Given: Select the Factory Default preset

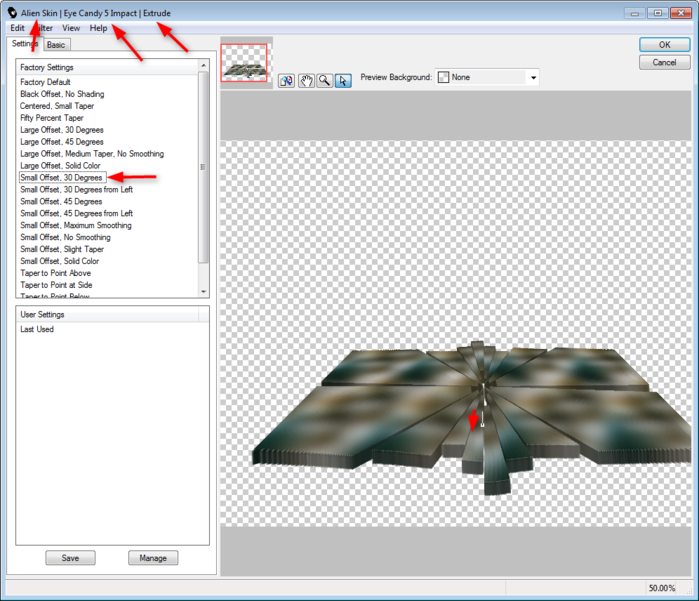Looking at the screenshot, I should (x=45, y=82).
